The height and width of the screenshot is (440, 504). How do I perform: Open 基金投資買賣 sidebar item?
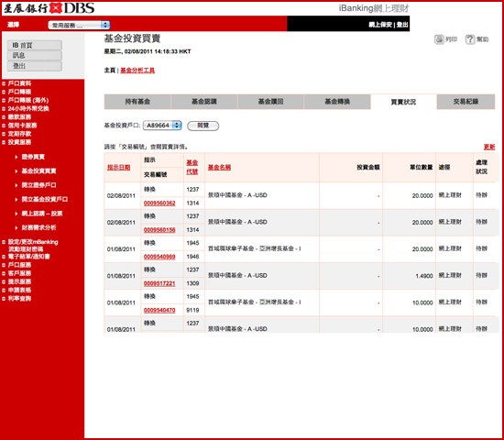[x=38, y=170]
